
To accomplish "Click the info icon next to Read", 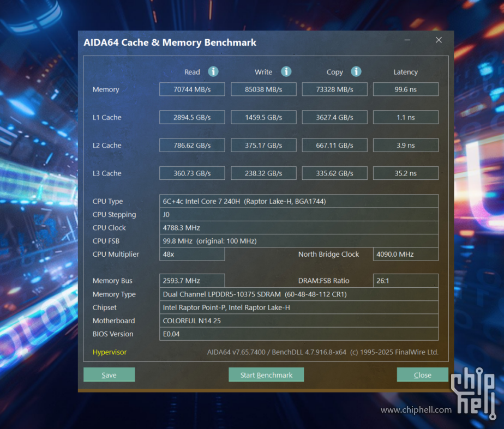I will [x=213, y=71].
